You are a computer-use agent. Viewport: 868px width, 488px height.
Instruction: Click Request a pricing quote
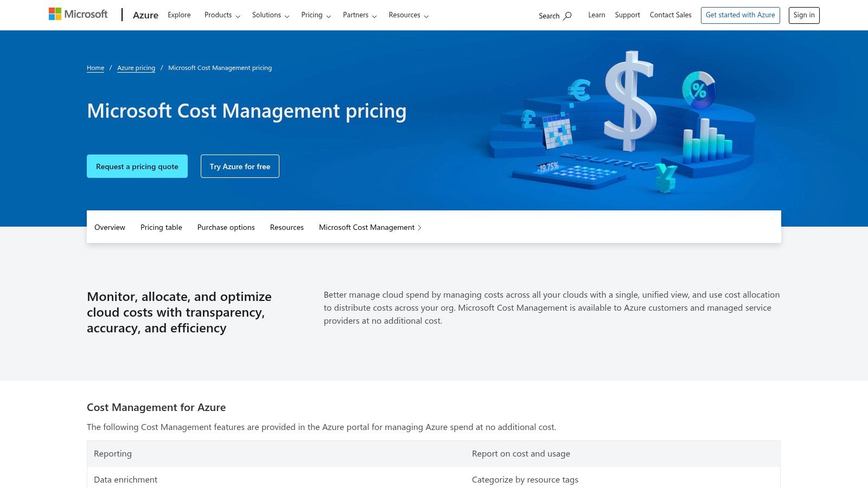click(137, 166)
